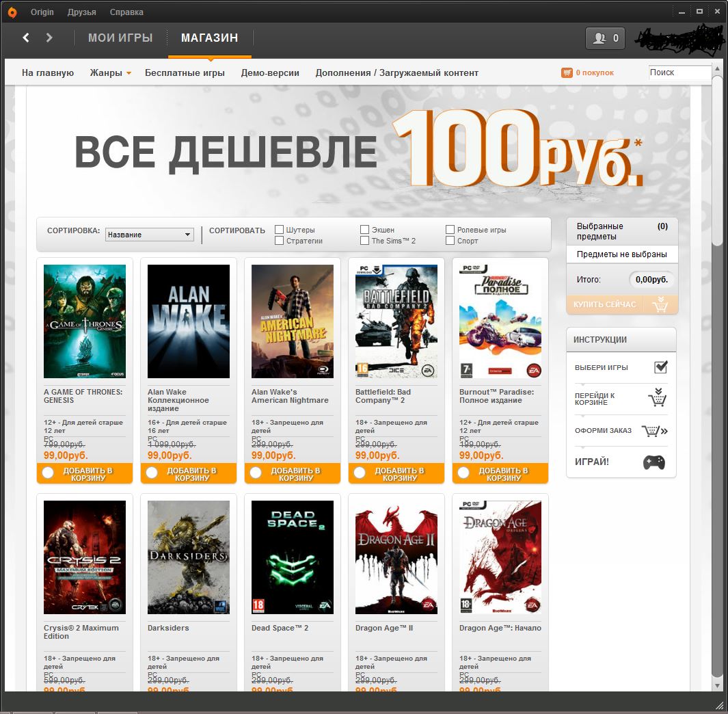
Task: Go forward with the right arrow
Action: pyautogui.click(x=49, y=38)
